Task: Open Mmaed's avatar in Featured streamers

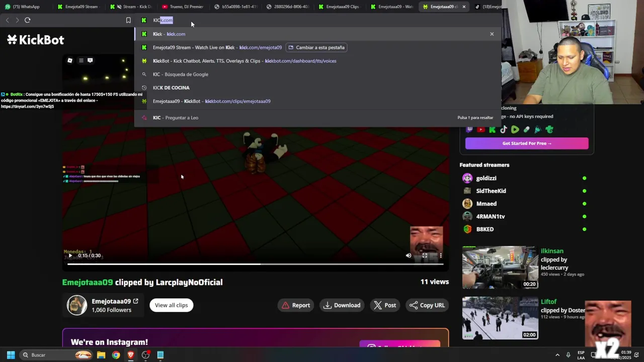Action: (x=467, y=204)
